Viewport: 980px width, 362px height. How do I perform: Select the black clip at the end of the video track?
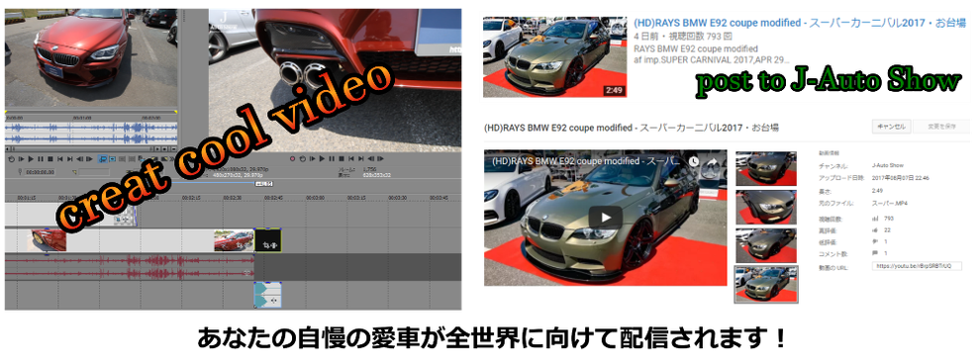point(268,240)
